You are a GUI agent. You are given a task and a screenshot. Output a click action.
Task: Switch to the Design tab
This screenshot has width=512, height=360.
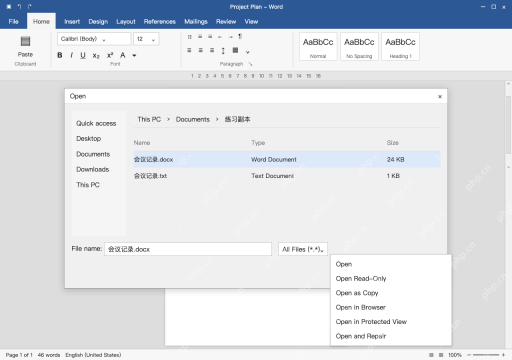(98, 22)
